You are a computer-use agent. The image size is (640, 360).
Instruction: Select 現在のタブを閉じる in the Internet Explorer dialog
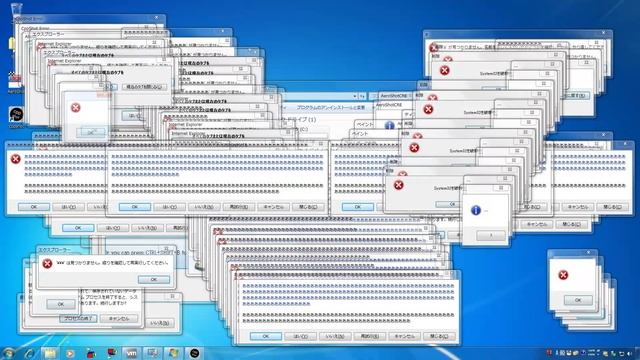tap(144, 87)
